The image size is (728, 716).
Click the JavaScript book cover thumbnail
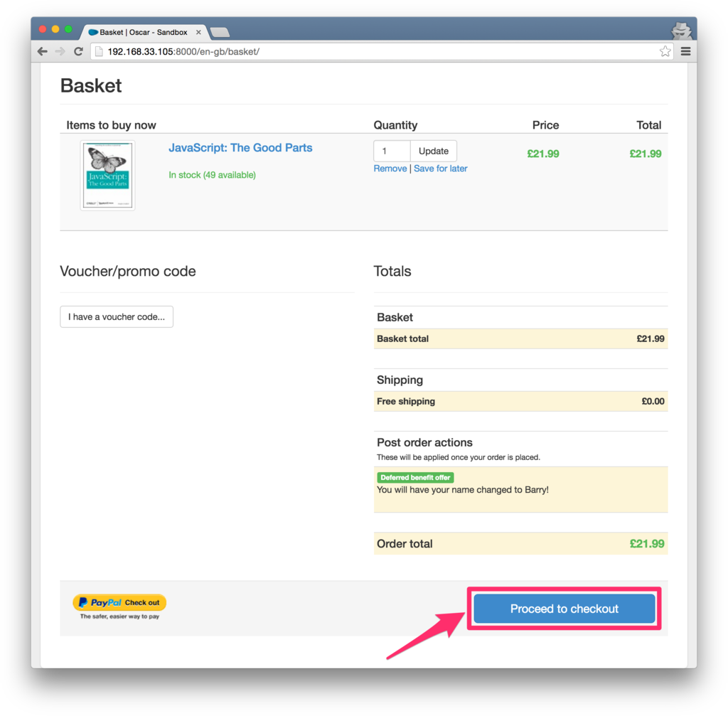click(x=108, y=176)
